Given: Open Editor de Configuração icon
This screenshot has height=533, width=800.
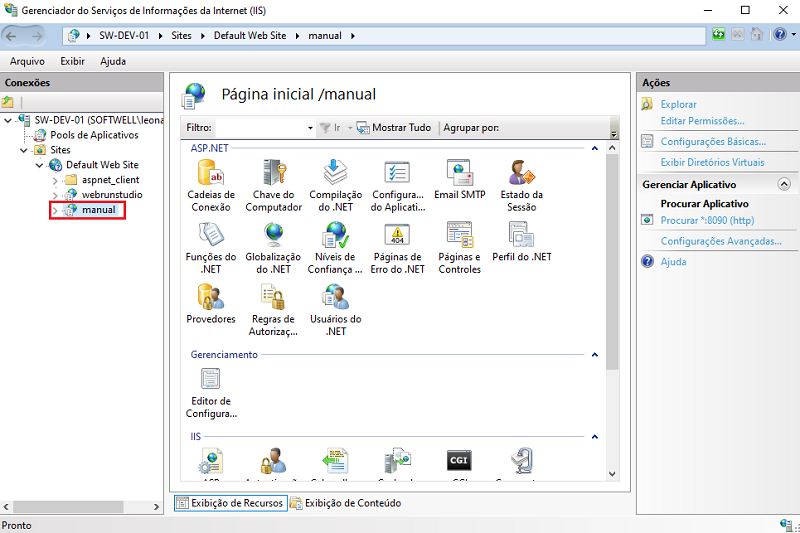Looking at the screenshot, I should 210,392.
